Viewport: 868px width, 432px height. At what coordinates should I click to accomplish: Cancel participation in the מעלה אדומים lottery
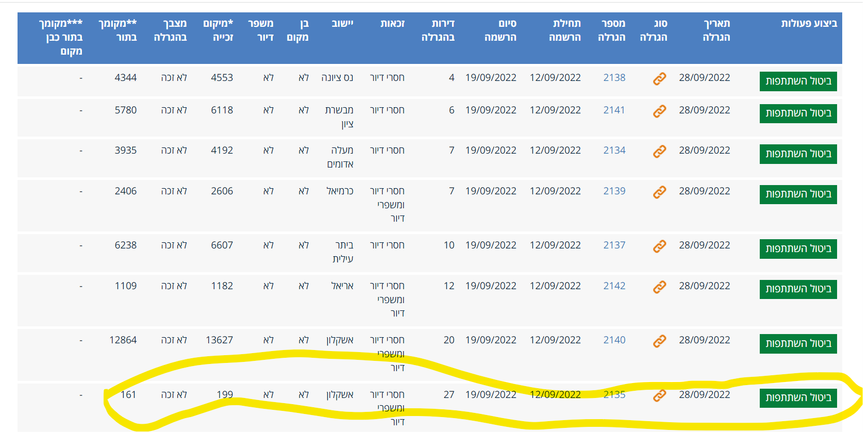click(x=798, y=154)
